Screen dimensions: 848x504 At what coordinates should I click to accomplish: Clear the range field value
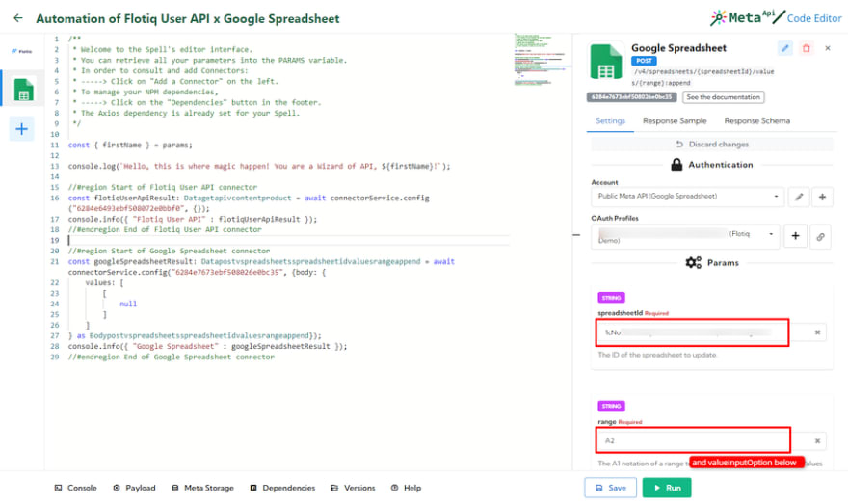click(817, 441)
